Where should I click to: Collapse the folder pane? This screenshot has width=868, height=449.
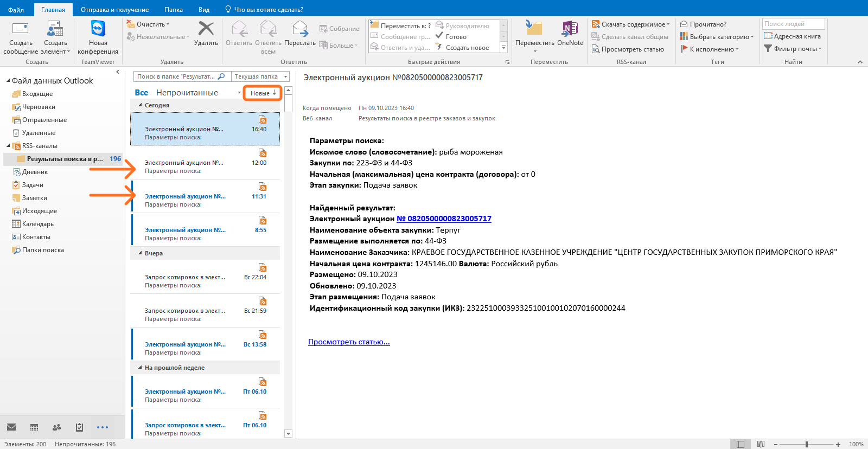(x=118, y=72)
